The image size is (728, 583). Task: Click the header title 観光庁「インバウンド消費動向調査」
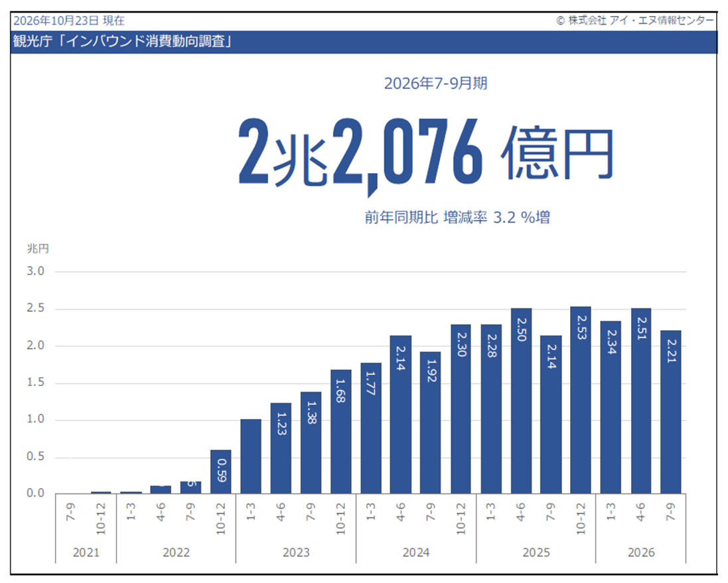click(123, 41)
